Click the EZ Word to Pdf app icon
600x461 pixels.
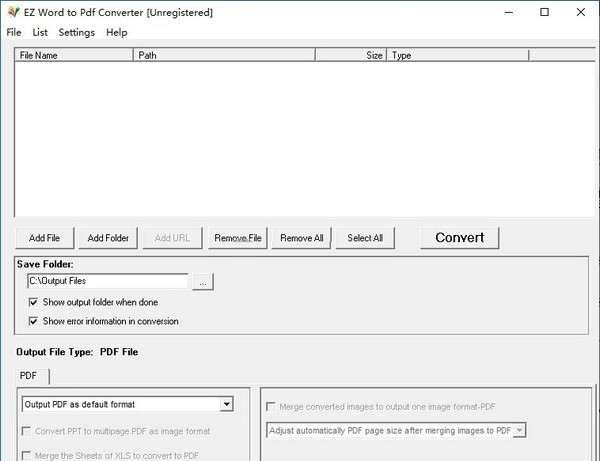pyautogui.click(x=13, y=12)
